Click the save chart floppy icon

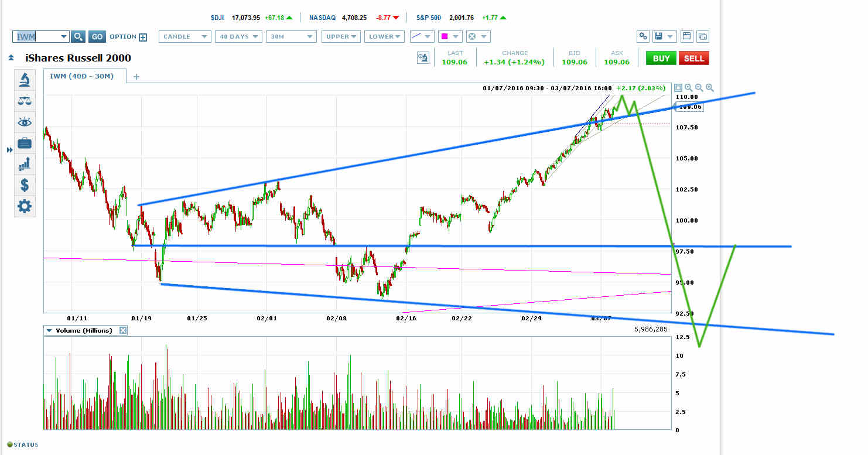coord(659,36)
